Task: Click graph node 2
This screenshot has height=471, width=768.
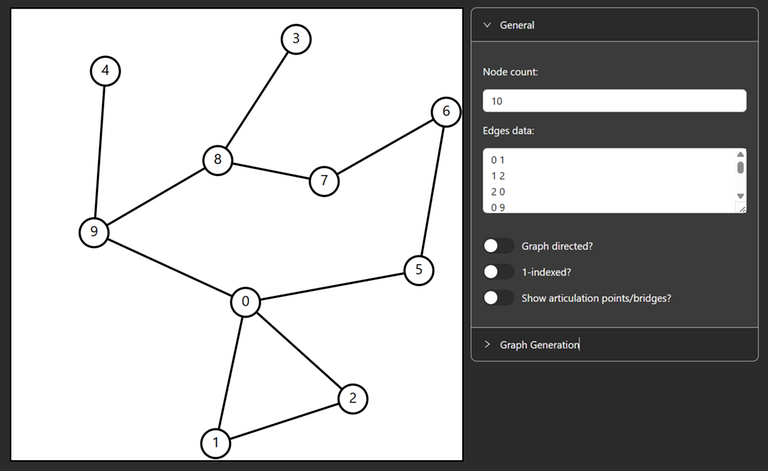Action: point(353,399)
